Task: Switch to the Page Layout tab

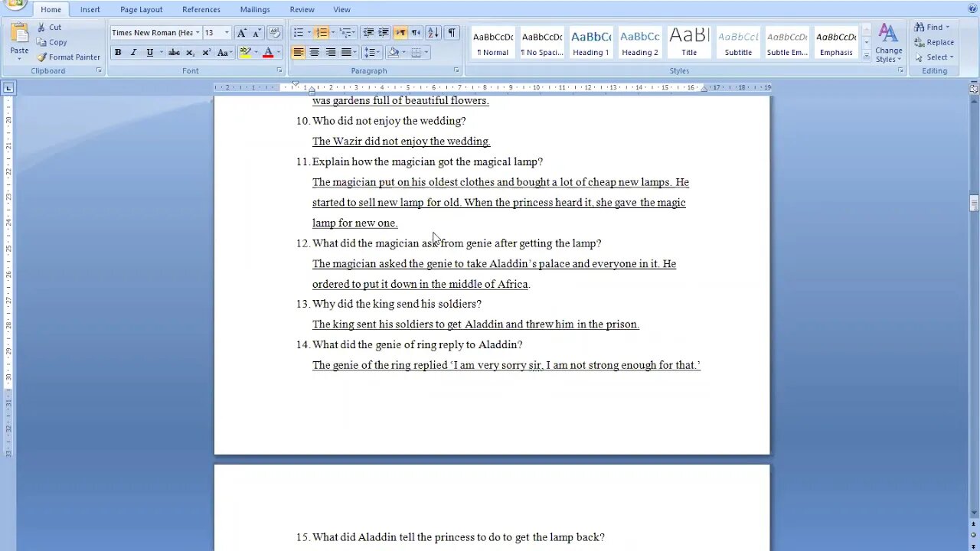Action: (x=141, y=9)
